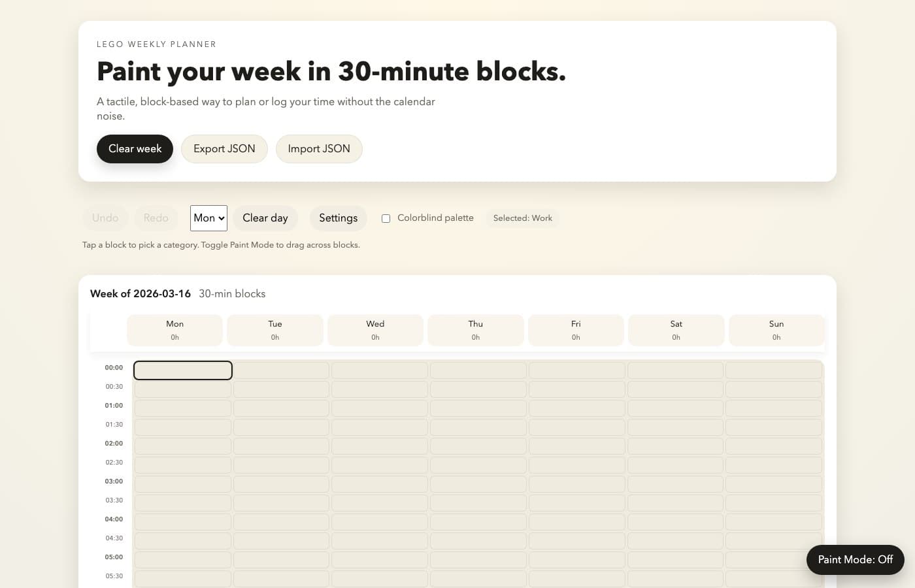Click the Selected: Work category chip
The image size is (915, 588).
pos(522,218)
